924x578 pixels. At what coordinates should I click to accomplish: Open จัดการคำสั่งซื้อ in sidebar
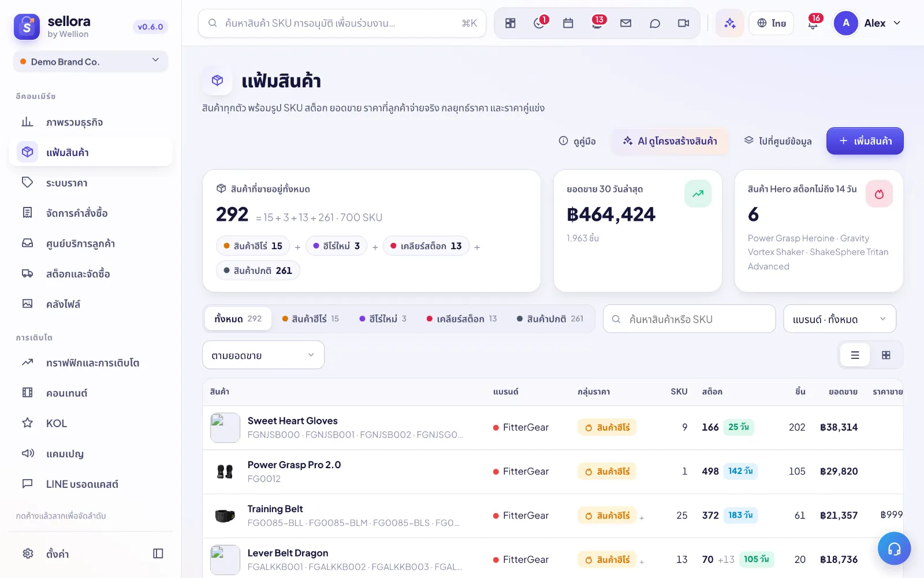click(91, 213)
